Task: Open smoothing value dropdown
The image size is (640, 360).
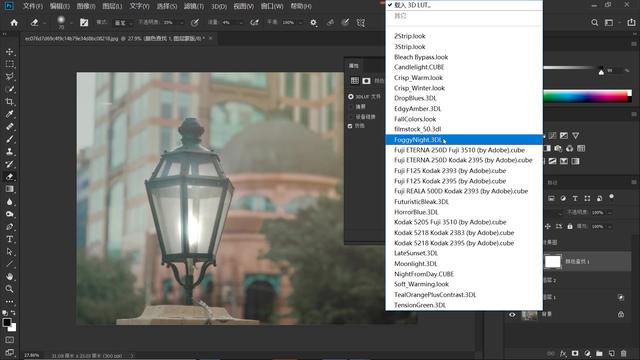Action: point(301,23)
